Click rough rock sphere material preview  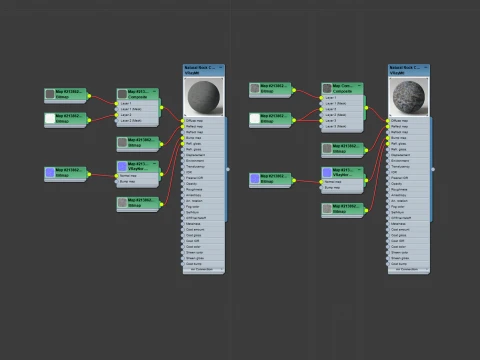point(409,97)
